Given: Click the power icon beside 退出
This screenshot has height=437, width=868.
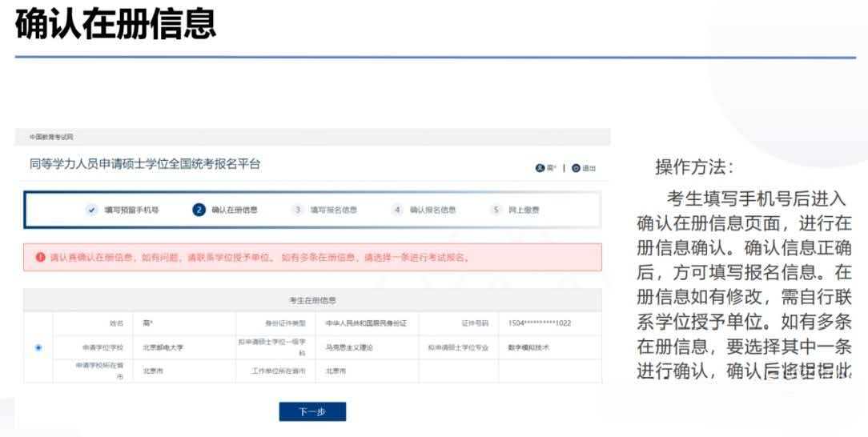Looking at the screenshot, I should [x=576, y=168].
